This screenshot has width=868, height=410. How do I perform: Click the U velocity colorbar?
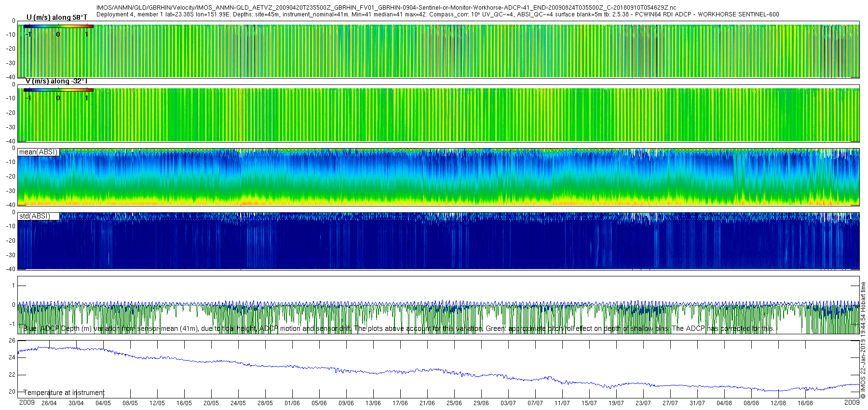point(58,27)
